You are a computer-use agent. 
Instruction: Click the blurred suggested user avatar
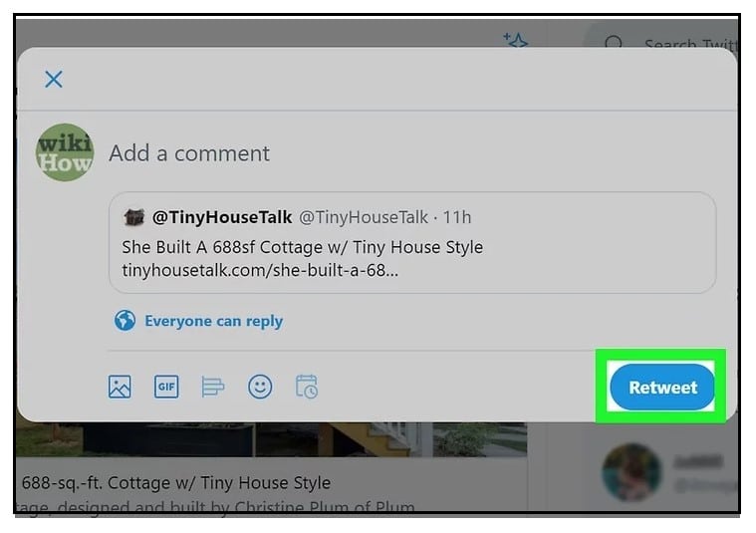(x=631, y=472)
